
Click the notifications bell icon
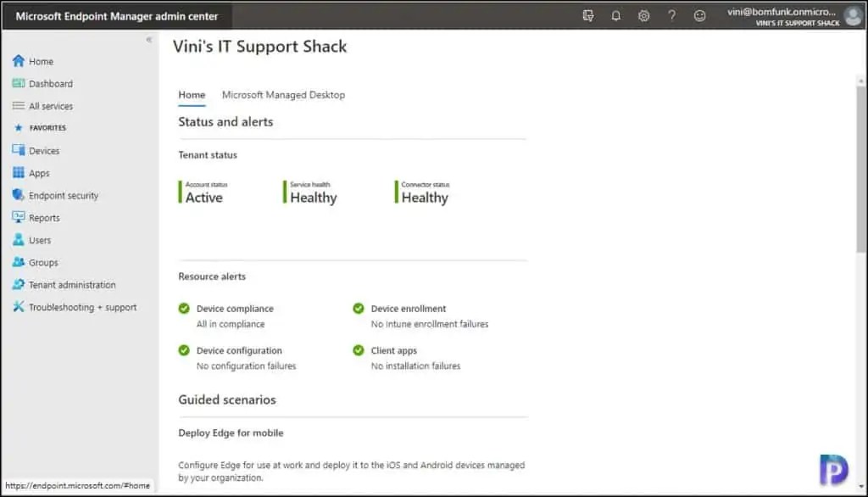click(x=616, y=15)
